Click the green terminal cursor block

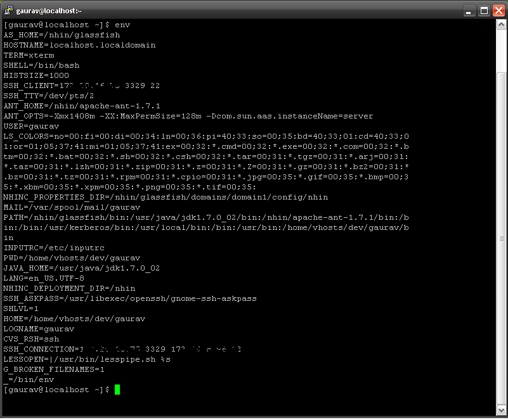(117, 390)
